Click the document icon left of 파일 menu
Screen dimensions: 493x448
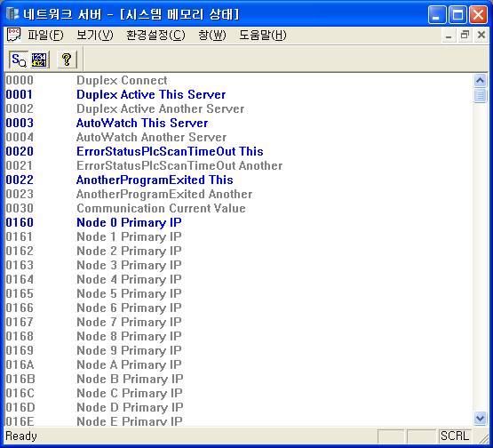[13, 35]
